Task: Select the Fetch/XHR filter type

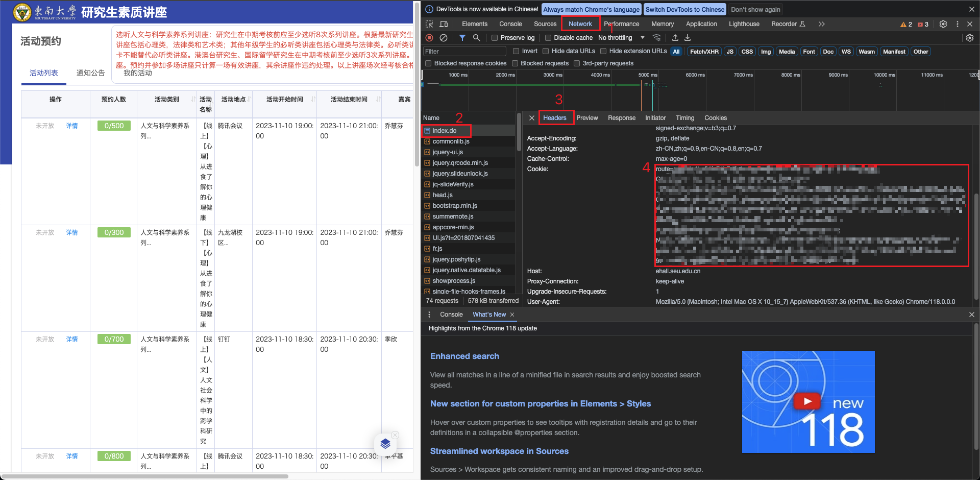Action: pos(704,52)
